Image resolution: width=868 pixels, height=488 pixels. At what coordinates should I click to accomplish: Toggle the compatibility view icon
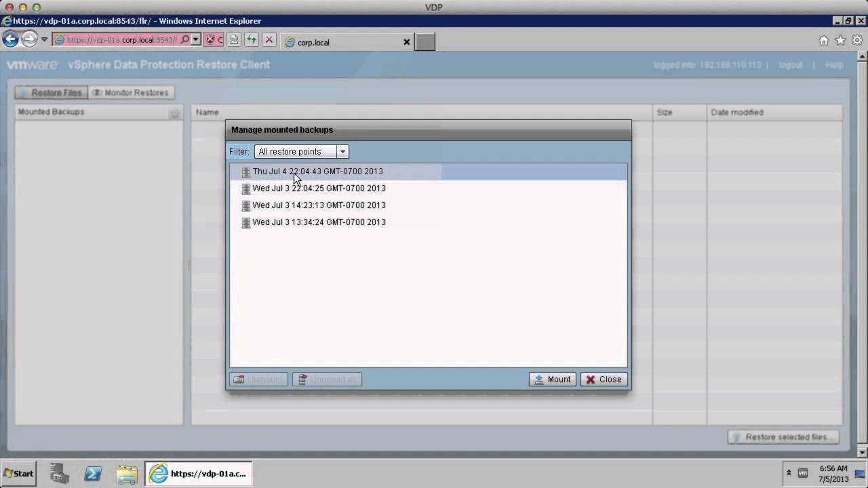(x=234, y=40)
